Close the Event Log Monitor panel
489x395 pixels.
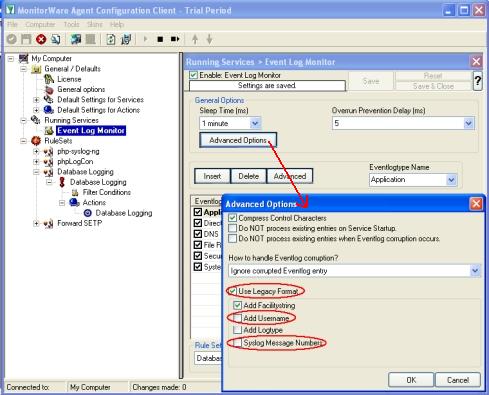click(x=476, y=61)
